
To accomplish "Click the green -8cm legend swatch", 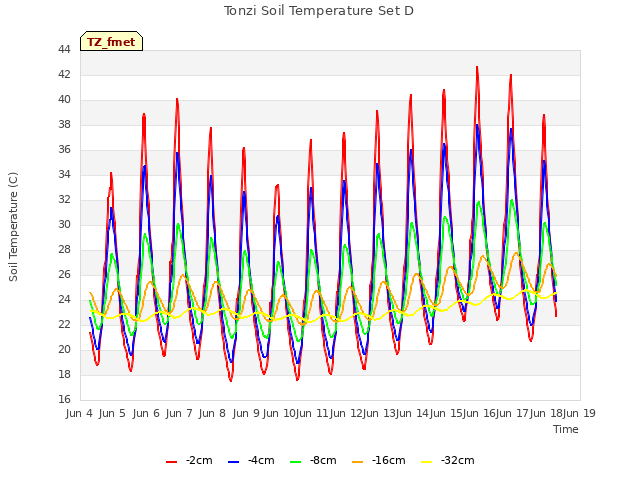I will (296, 462).
